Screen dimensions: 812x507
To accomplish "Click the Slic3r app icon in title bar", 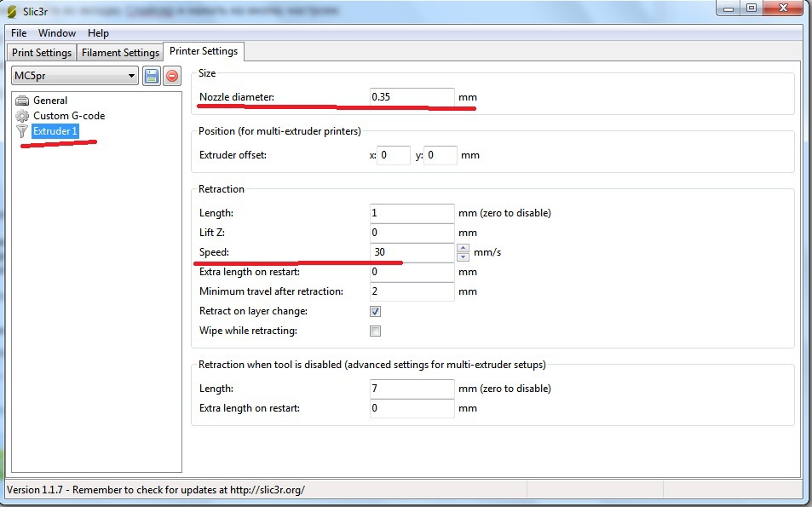I will tap(11, 11).
